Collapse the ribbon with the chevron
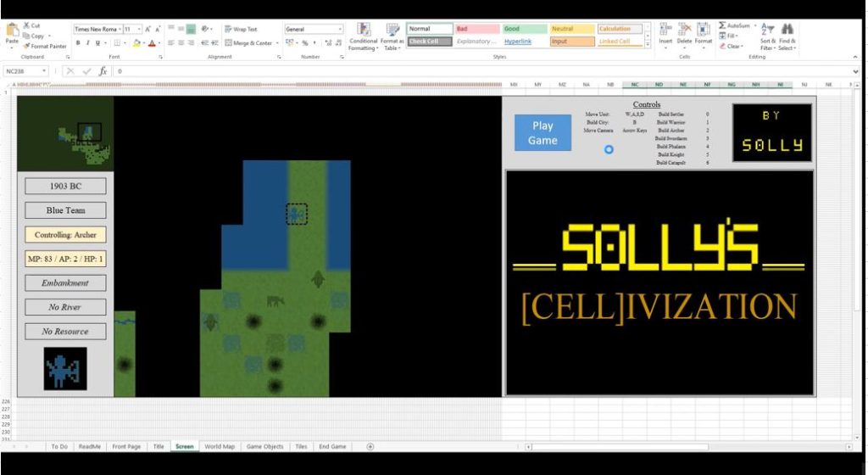Image resolution: width=868 pixels, height=475 pixels. point(855,57)
